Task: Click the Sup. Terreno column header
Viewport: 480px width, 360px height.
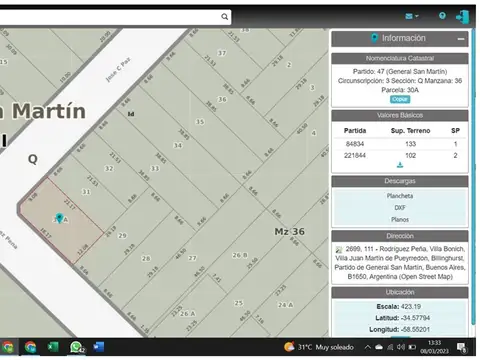Action: pos(410,131)
